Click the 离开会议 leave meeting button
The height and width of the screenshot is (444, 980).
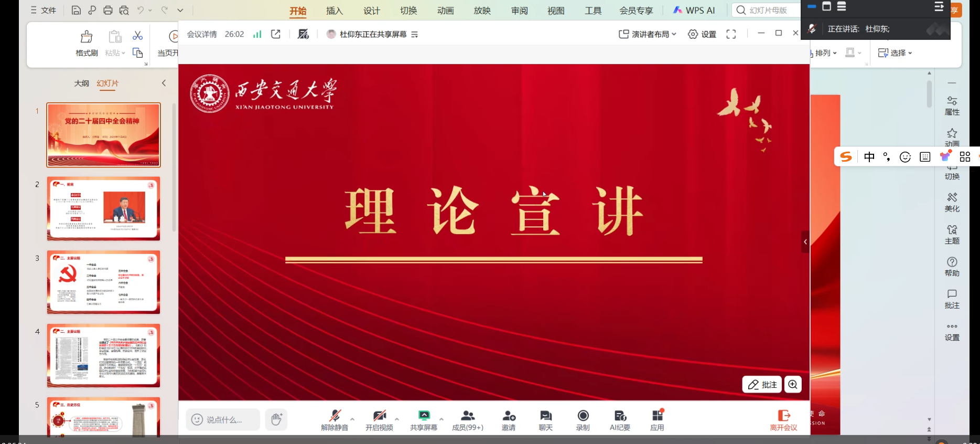coord(783,420)
